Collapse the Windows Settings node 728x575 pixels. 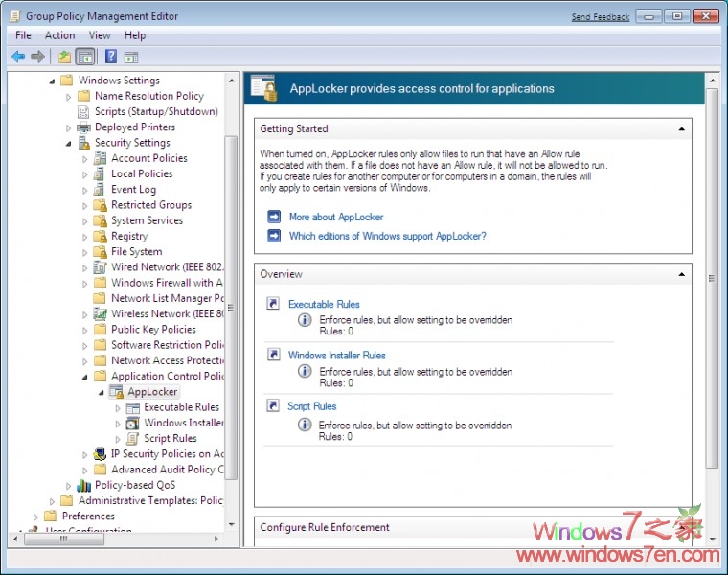coord(52,81)
